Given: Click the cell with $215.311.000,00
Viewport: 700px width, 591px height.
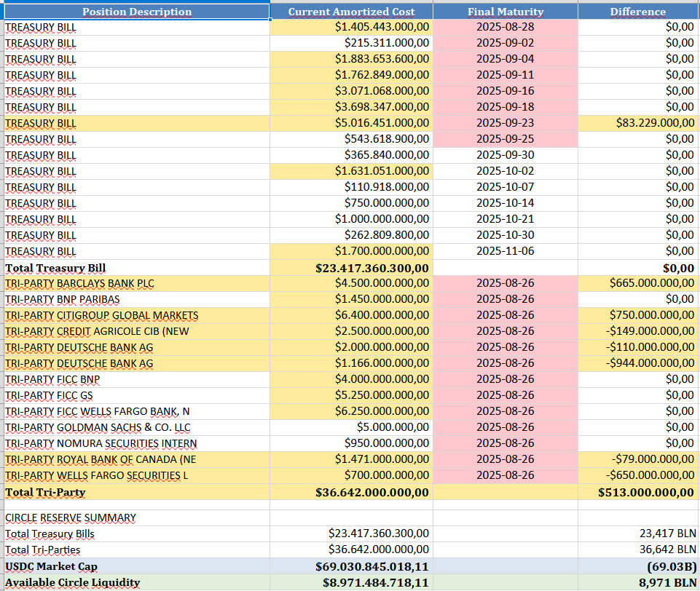Looking at the screenshot, I should tap(351, 43).
